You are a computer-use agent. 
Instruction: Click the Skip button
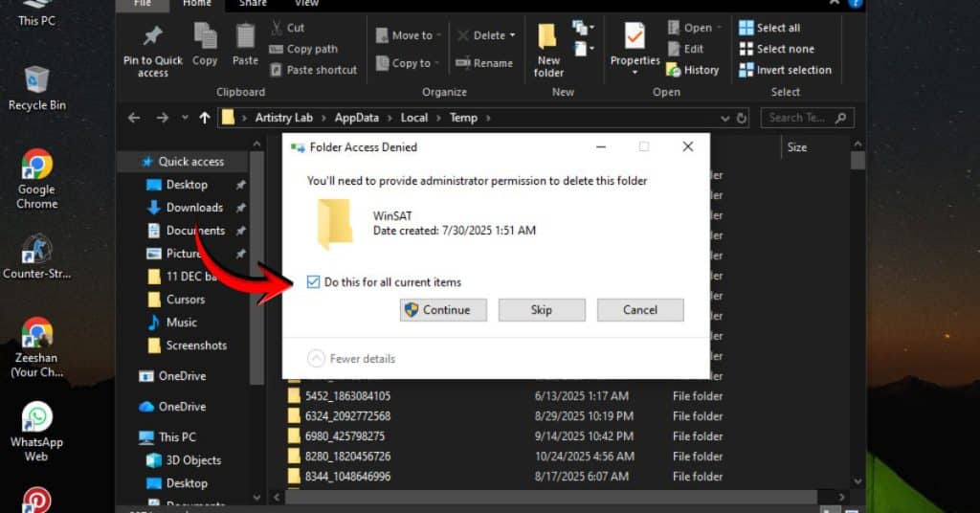pyautogui.click(x=541, y=309)
